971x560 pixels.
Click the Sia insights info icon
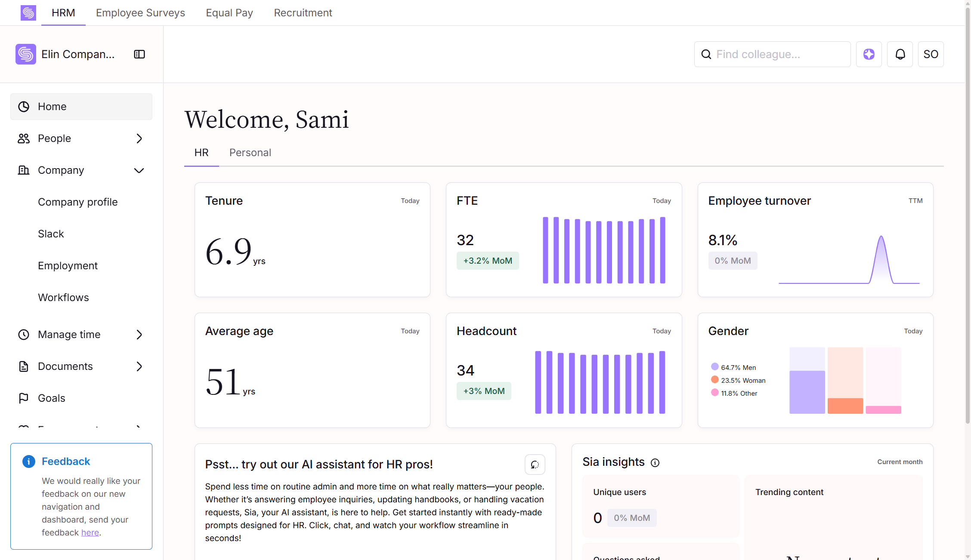(x=655, y=463)
